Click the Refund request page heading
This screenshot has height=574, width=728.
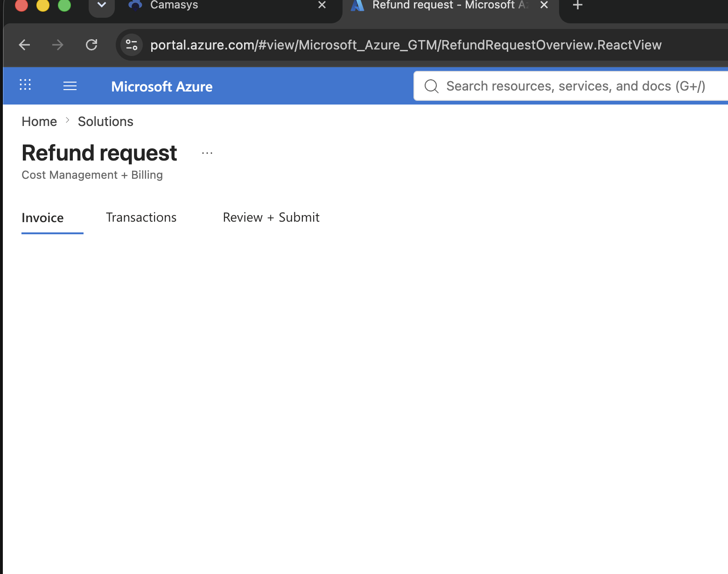(99, 153)
